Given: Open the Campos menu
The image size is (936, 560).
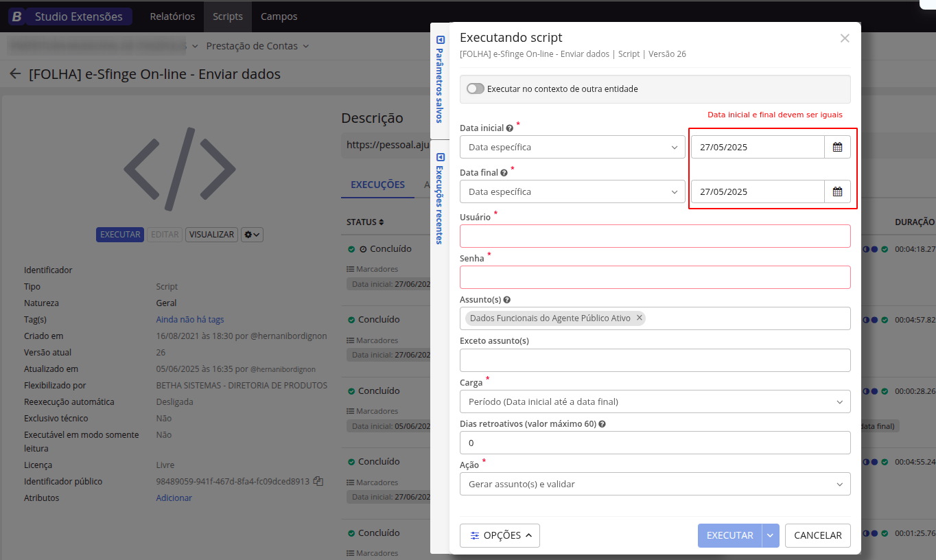Looking at the screenshot, I should click(279, 16).
